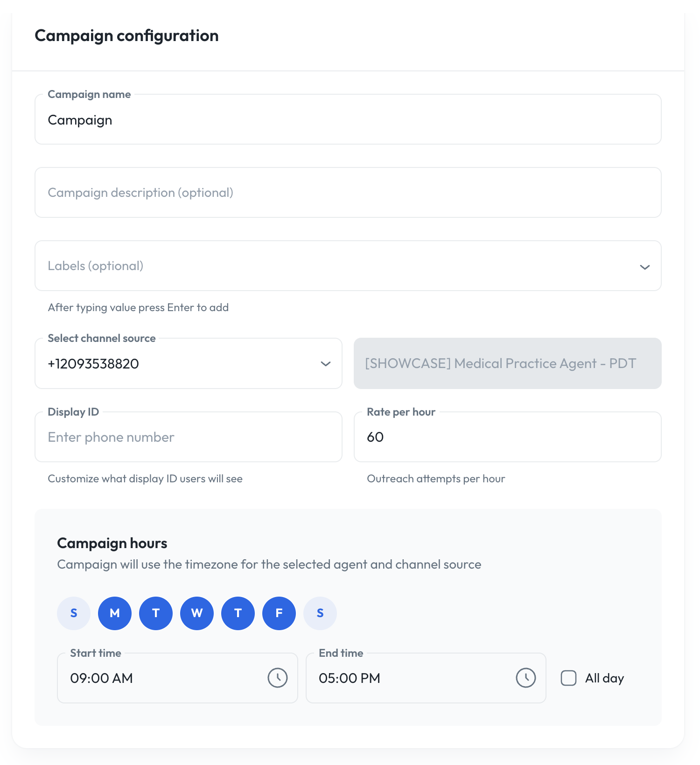Toggle Friday day circle

(279, 613)
